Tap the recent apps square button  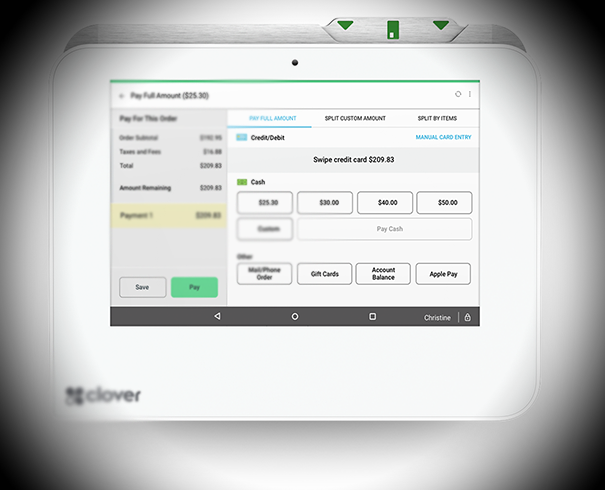(373, 316)
